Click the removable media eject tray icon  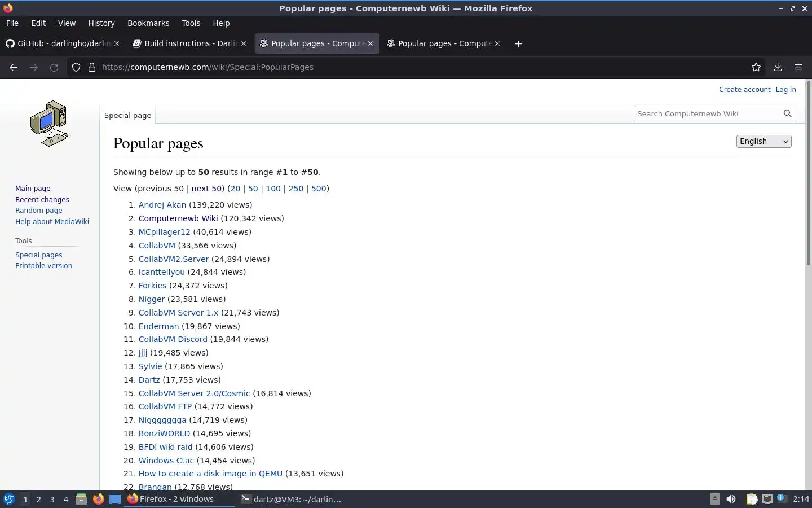click(x=714, y=498)
